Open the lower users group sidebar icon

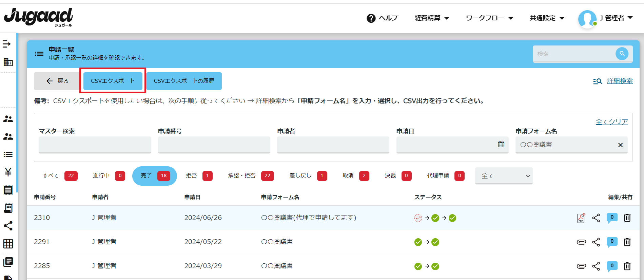coord(8,136)
